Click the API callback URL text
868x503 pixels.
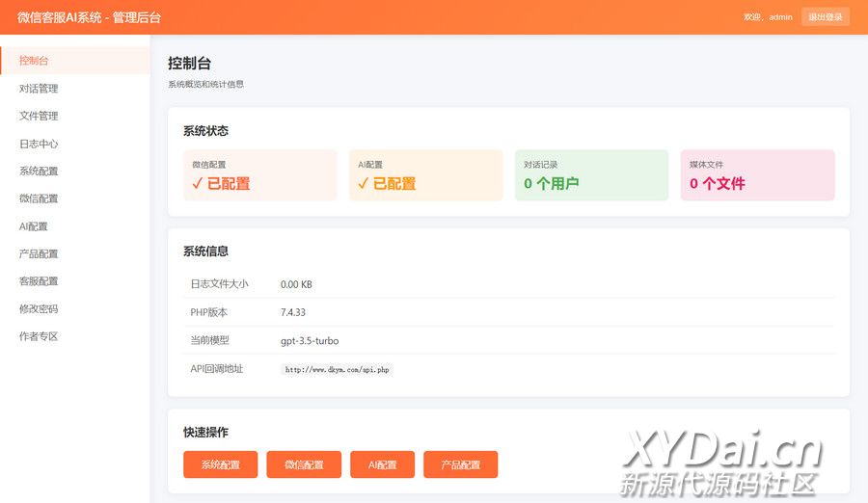(x=337, y=369)
